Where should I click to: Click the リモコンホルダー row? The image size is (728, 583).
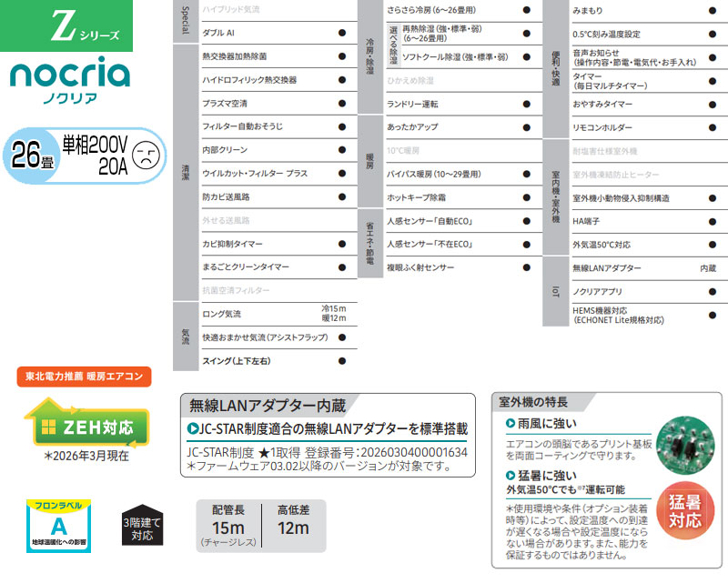(649, 127)
